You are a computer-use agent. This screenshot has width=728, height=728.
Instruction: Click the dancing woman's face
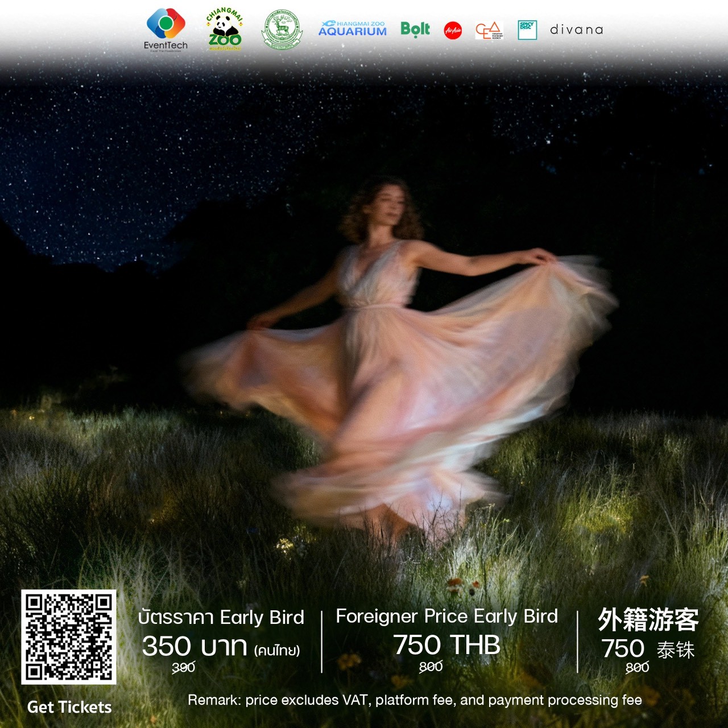coord(390,206)
